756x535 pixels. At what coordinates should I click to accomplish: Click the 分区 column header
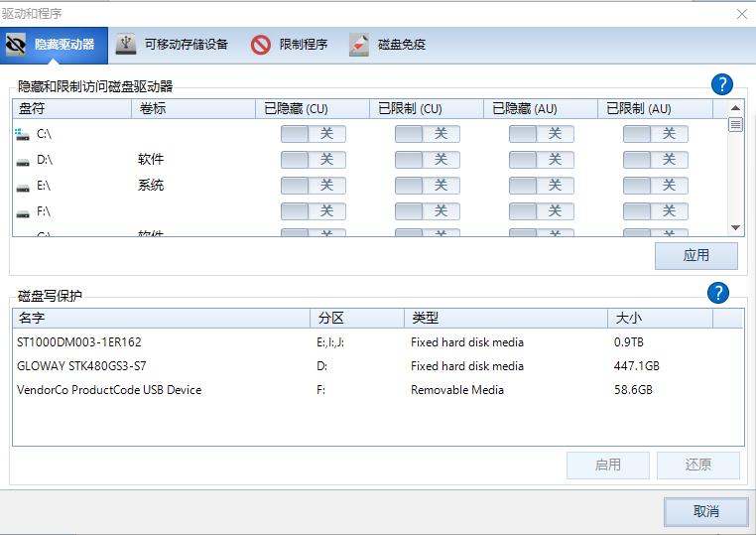click(x=357, y=319)
